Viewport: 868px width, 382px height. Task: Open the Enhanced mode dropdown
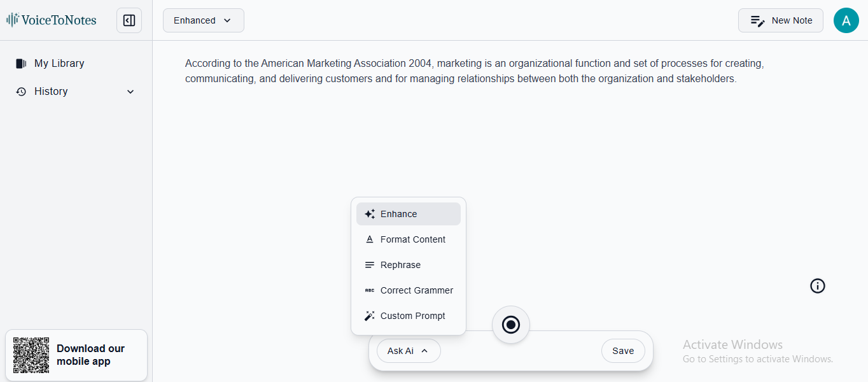tap(203, 20)
